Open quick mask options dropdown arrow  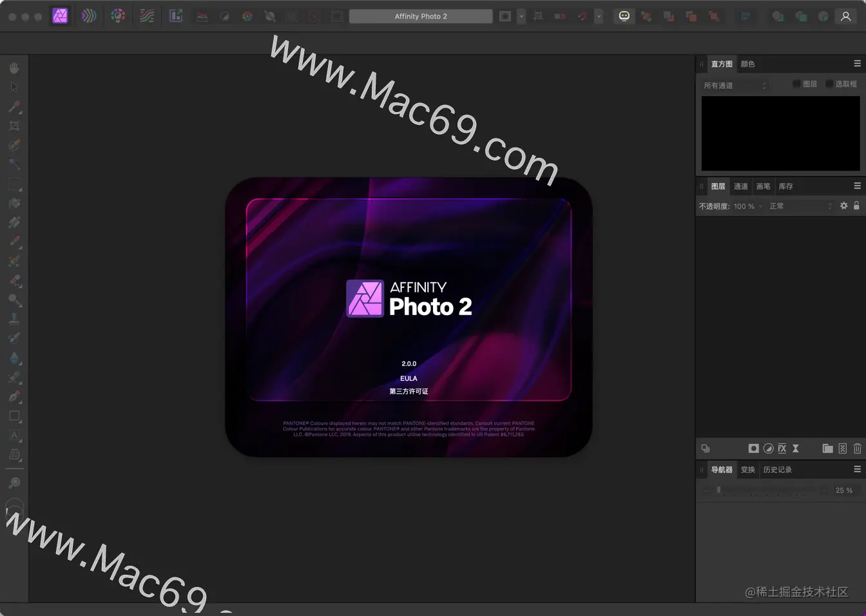click(x=521, y=16)
